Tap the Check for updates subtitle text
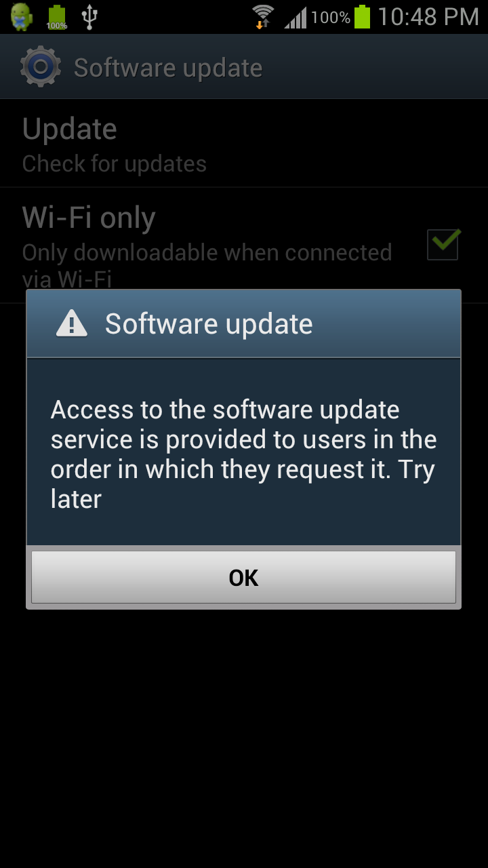The image size is (488, 868). 114,163
